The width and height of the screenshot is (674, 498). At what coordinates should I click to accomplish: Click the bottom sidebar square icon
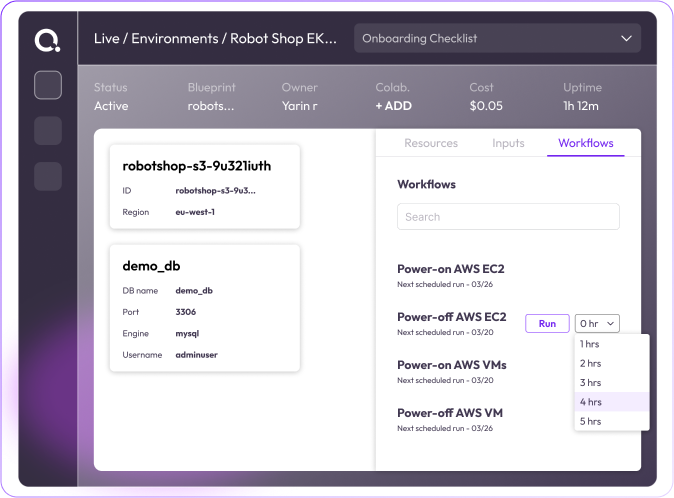48,177
